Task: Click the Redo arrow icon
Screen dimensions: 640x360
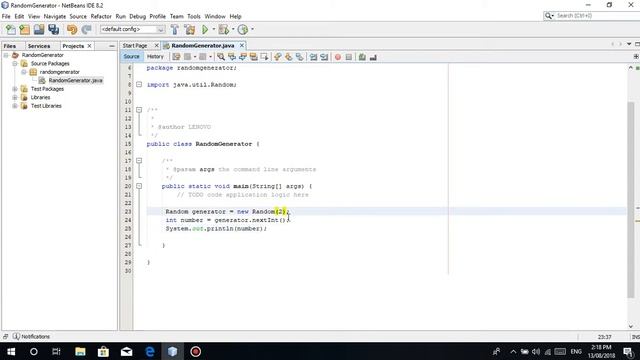Action: pos(86,29)
